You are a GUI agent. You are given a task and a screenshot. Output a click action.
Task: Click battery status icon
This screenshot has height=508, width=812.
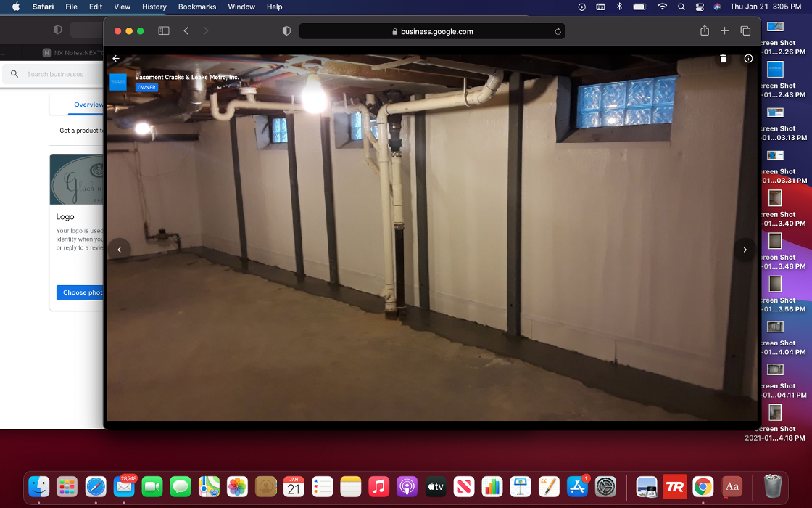640,7
